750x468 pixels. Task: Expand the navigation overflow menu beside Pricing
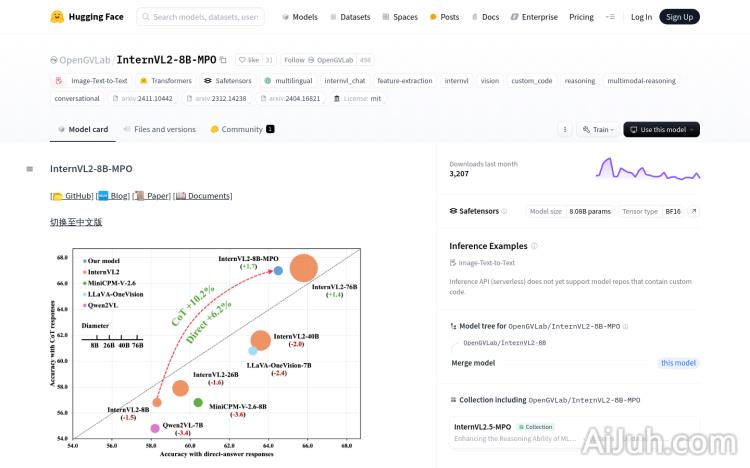[x=611, y=17]
